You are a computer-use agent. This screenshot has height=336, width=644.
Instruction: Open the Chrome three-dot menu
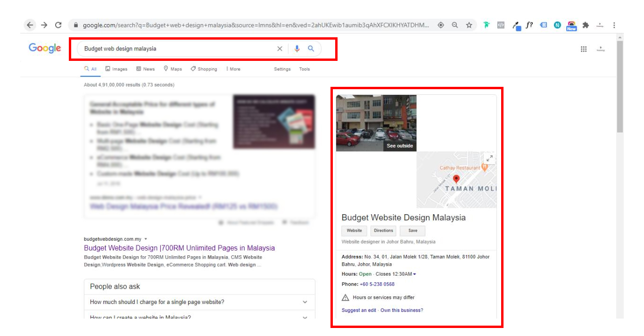(614, 25)
